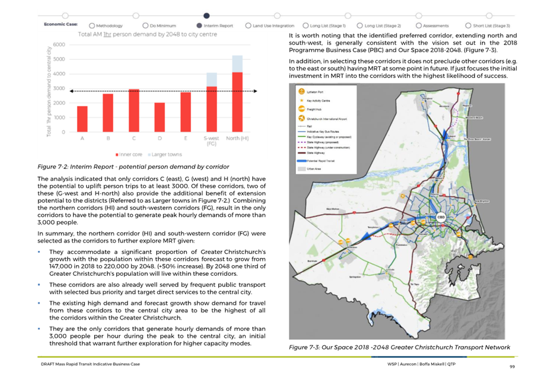Click the "North (HI)" axis label
The height and width of the screenshot is (392, 554).
click(237, 138)
